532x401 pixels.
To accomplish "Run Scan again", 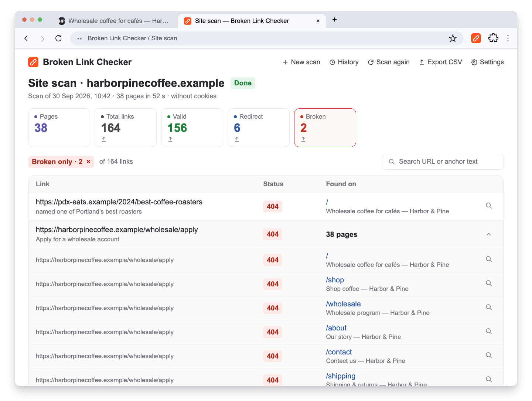I will click(389, 62).
